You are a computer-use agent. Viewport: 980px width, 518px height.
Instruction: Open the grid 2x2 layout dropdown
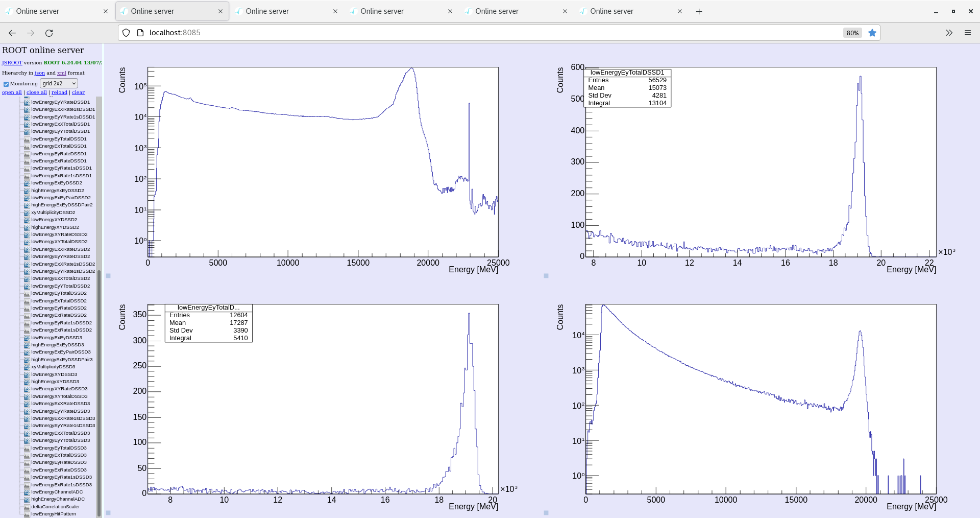(59, 83)
